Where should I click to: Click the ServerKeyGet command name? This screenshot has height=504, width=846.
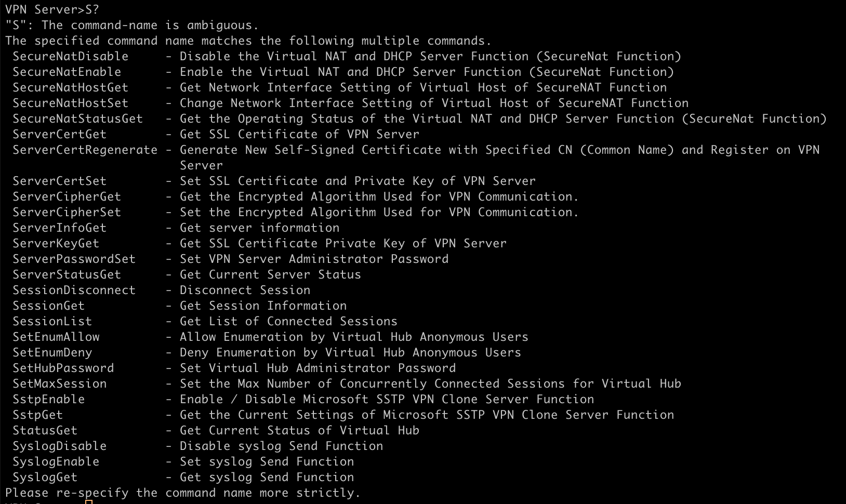click(x=56, y=243)
